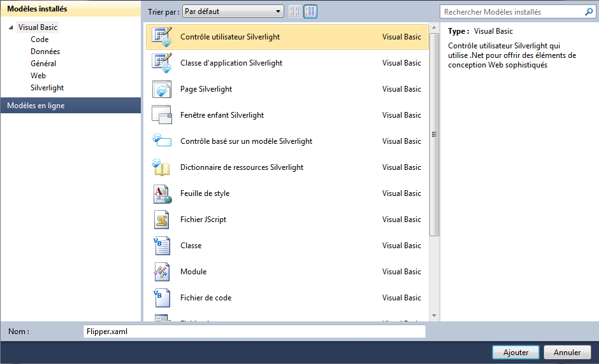This screenshot has width=599, height=364.
Task: Collapse the Visual Basic tree node
Action: pyautogui.click(x=11, y=28)
